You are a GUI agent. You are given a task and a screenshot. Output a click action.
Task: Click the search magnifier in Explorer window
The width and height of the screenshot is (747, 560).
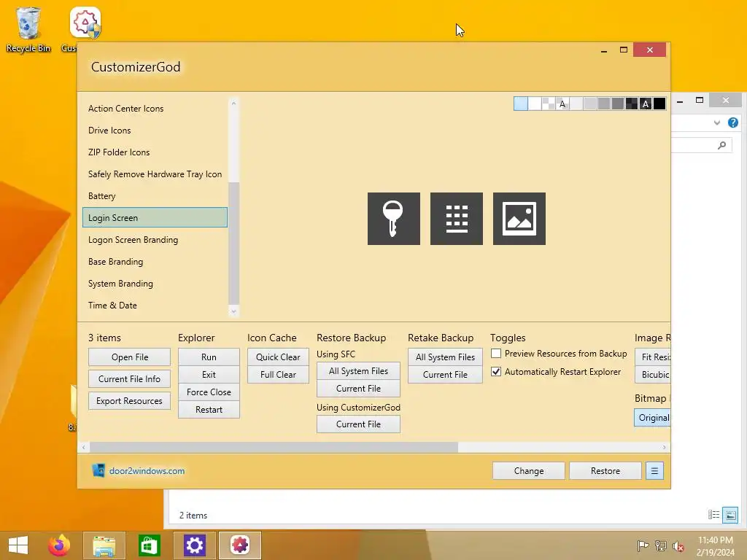[x=721, y=145]
